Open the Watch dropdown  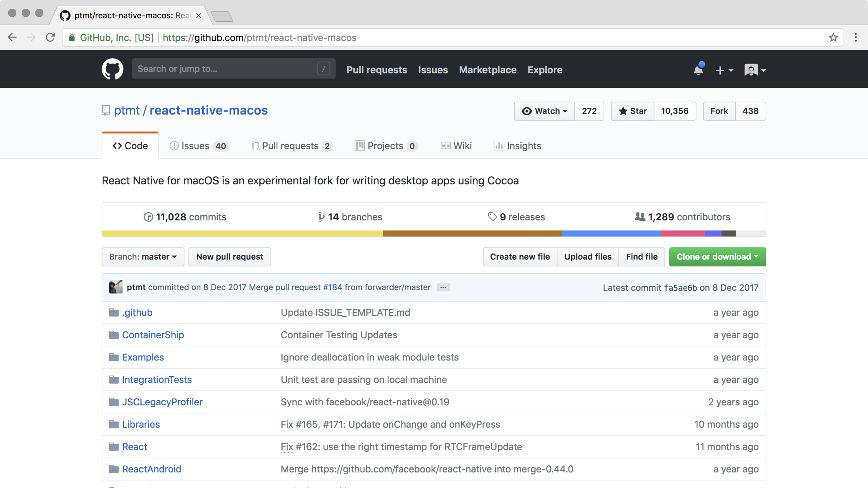click(x=544, y=111)
